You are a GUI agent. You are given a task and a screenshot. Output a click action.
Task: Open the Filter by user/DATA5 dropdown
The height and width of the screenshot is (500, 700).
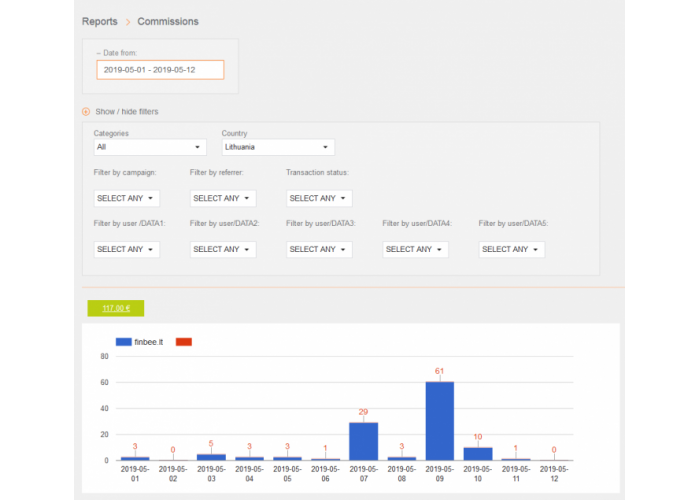coord(512,249)
